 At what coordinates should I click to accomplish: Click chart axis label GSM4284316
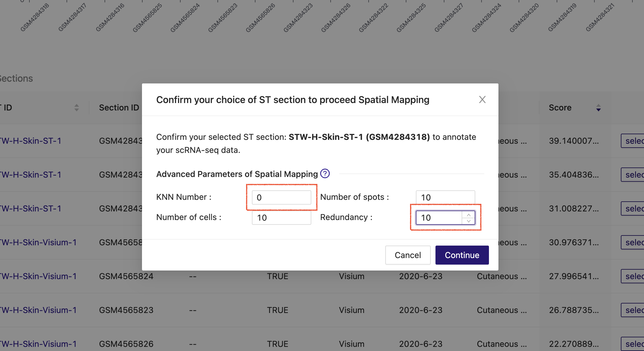(110, 17)
